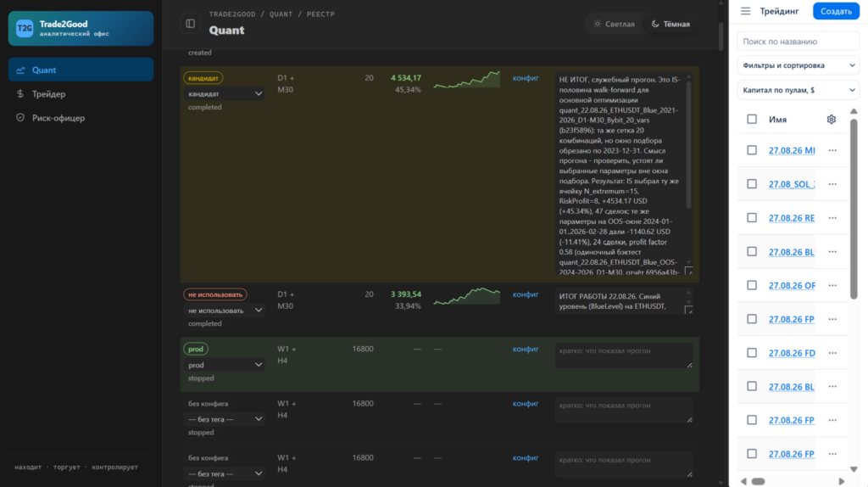Open more options for 27.08_SOL row
This screenshot has height=487, width=868.
[832, 184]
